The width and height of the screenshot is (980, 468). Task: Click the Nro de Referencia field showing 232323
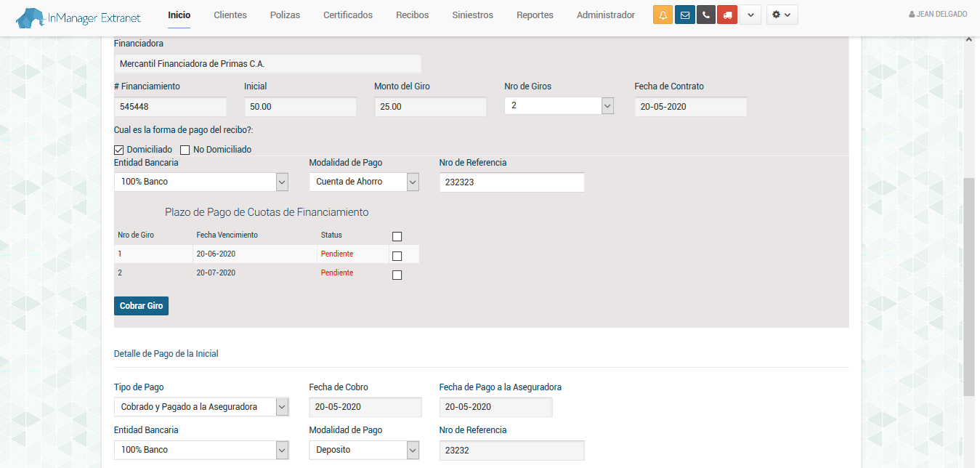511,182
